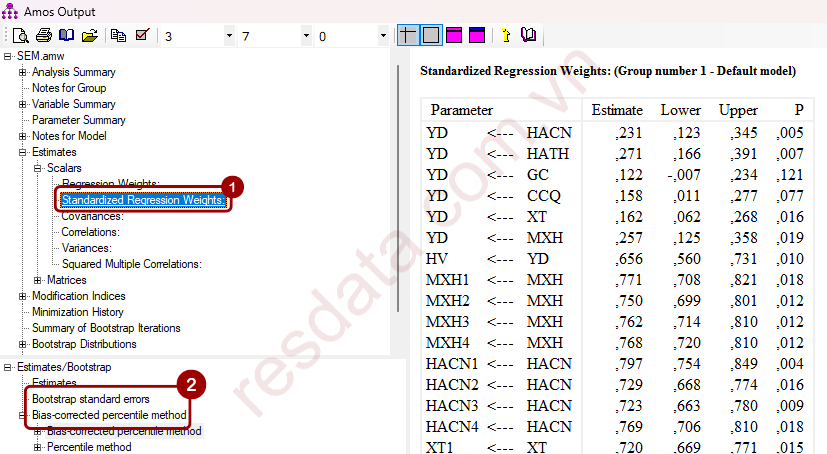Toggle the gray table border button
This screenshot has width=827, height=454.
(430, 36)
